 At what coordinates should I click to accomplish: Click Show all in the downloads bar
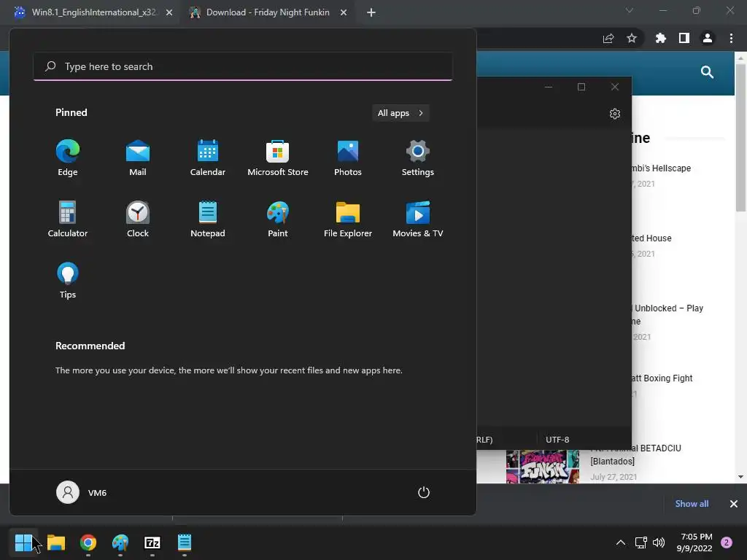[x=692, y=504]
